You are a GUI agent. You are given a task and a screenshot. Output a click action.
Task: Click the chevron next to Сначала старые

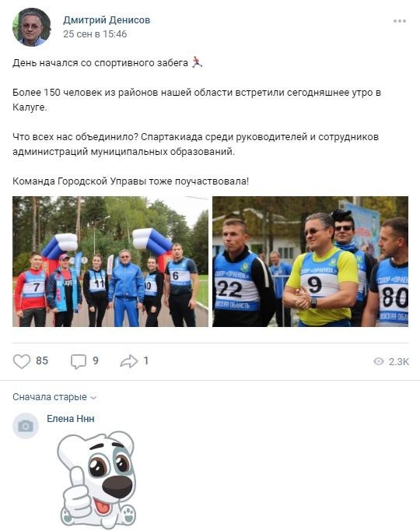(x=93, y=398)
